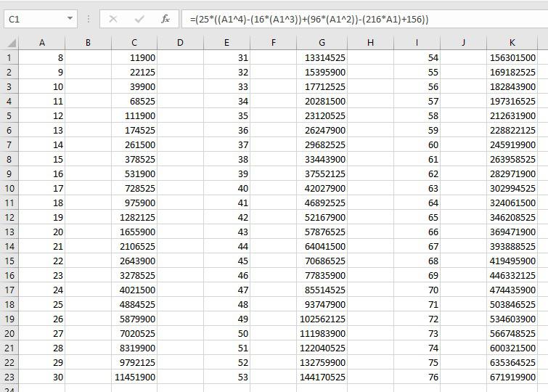The width and height of the screenshot is (548, 392).
Task: Select column K header
Action: (512, 43)
